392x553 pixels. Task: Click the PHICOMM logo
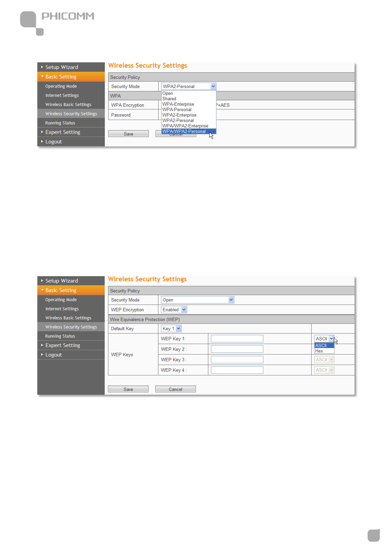57,23
